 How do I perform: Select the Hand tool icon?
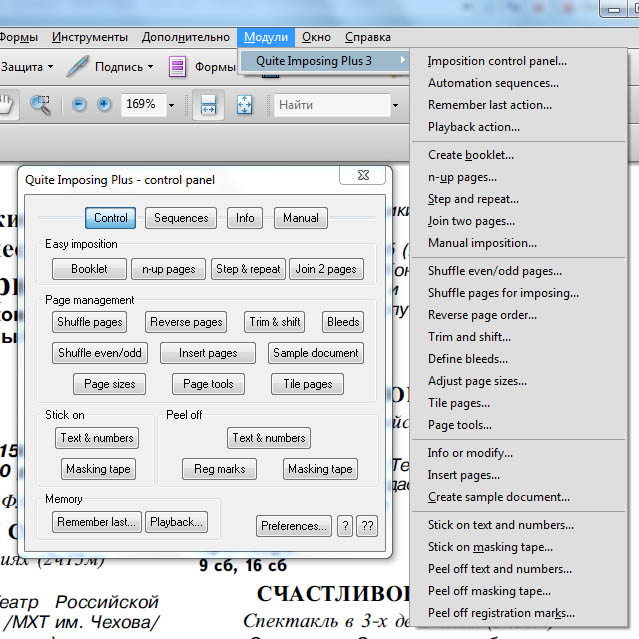pos(7,105)
